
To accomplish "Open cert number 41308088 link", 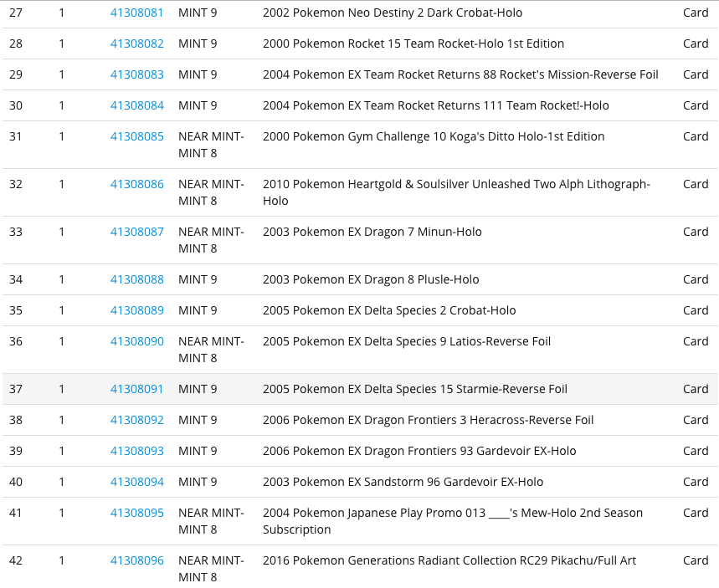I will coord(136,279).
